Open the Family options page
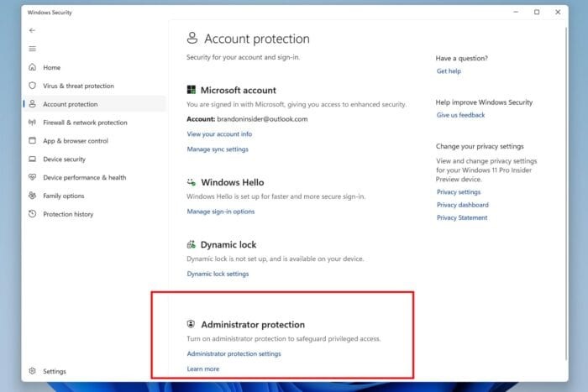This screenshot has height=392, width=588. [63, 196]
